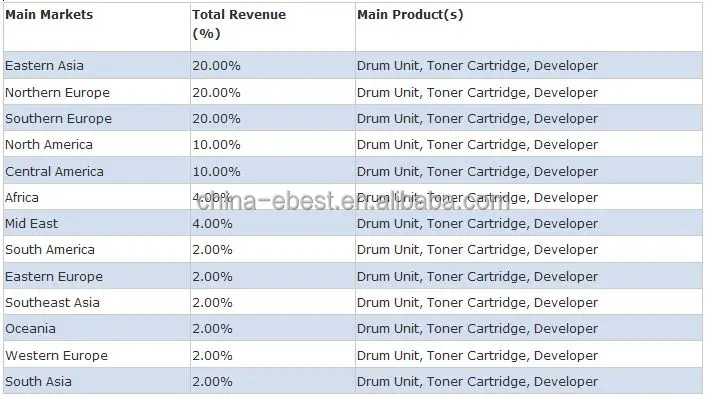Click Mid East's 4.00% revenue value
This screenshot has height=399, width=705.
(212, 224)
